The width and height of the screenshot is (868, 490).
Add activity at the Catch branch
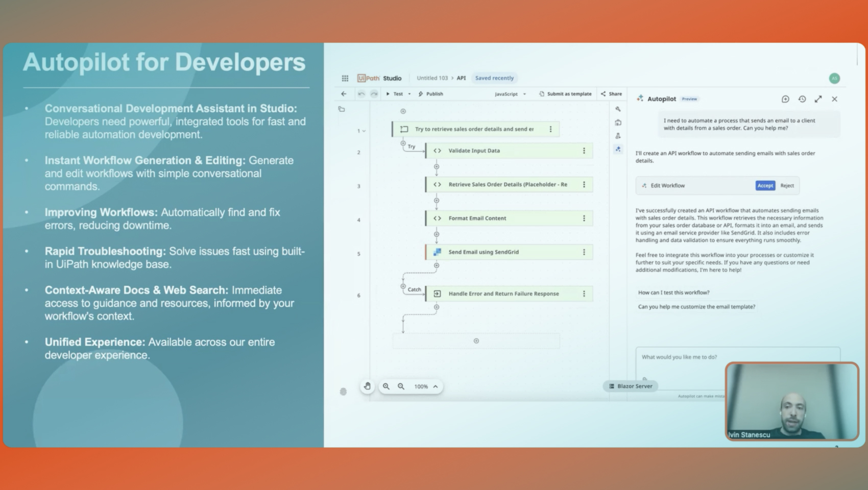point(403,286)
